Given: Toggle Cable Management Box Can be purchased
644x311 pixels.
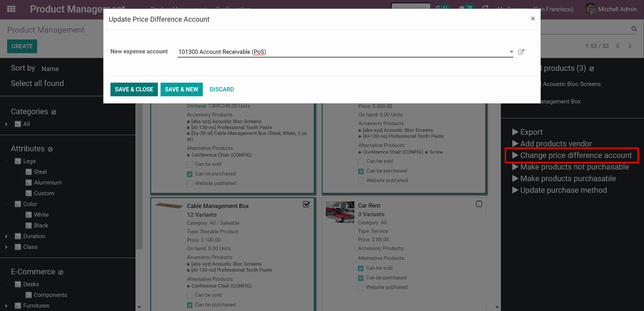Looking at the screenshot, I should (189, 305).
